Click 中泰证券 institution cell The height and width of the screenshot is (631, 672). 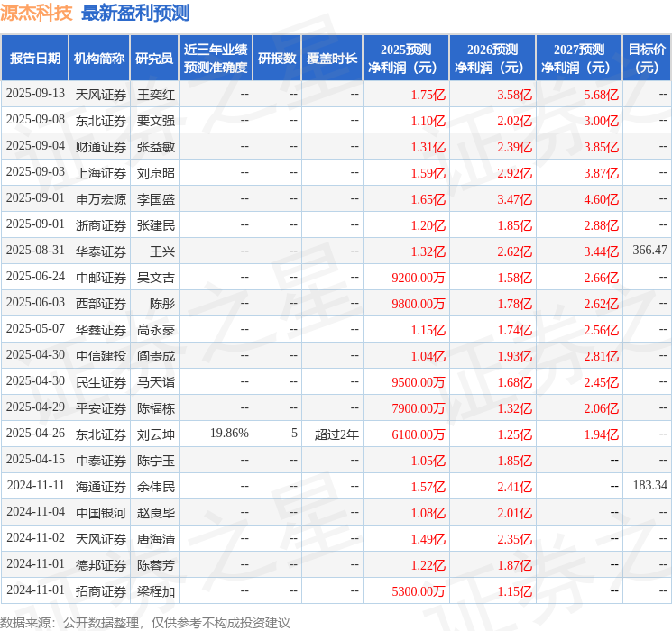(101, 461)
